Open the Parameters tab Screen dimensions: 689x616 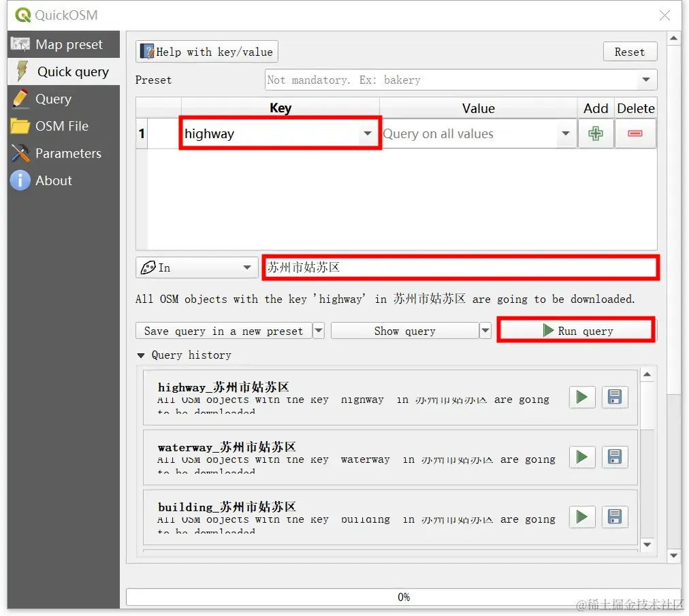(x=63, y=153)
